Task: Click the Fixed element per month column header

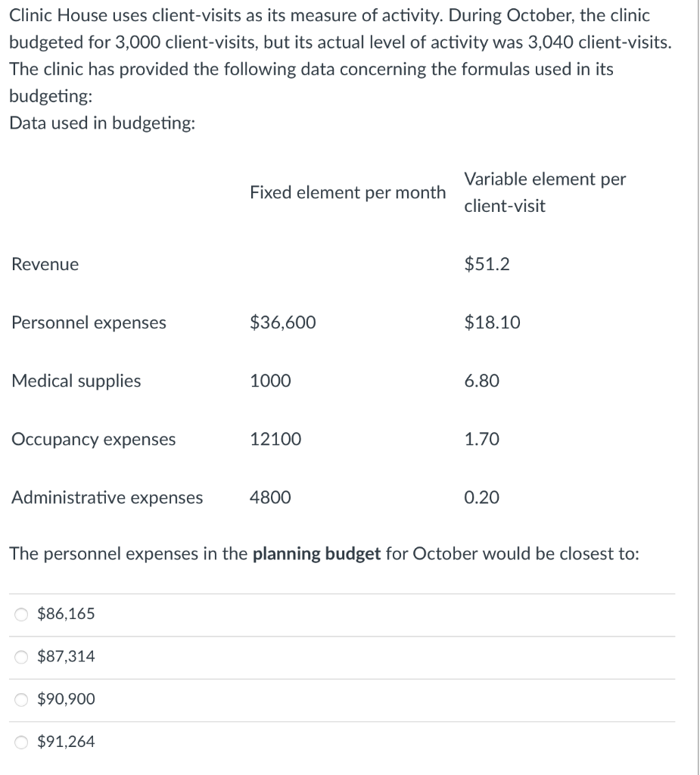Action: tap(347, 192)
